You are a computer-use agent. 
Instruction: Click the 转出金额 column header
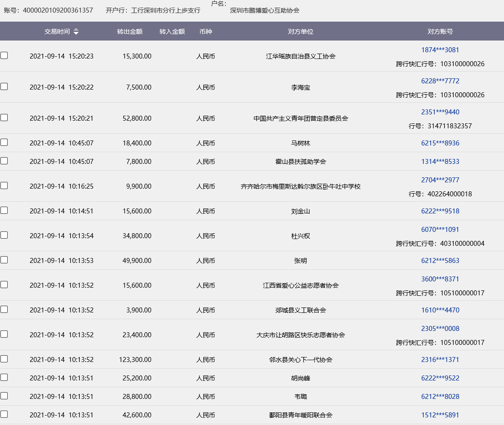130,32
